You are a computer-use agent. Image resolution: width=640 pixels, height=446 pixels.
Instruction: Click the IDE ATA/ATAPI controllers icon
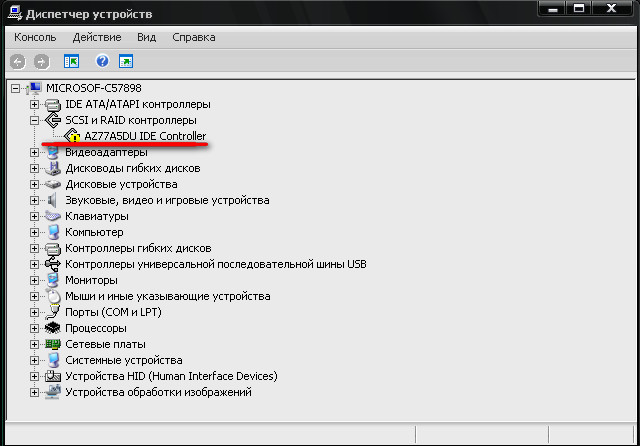53,104
